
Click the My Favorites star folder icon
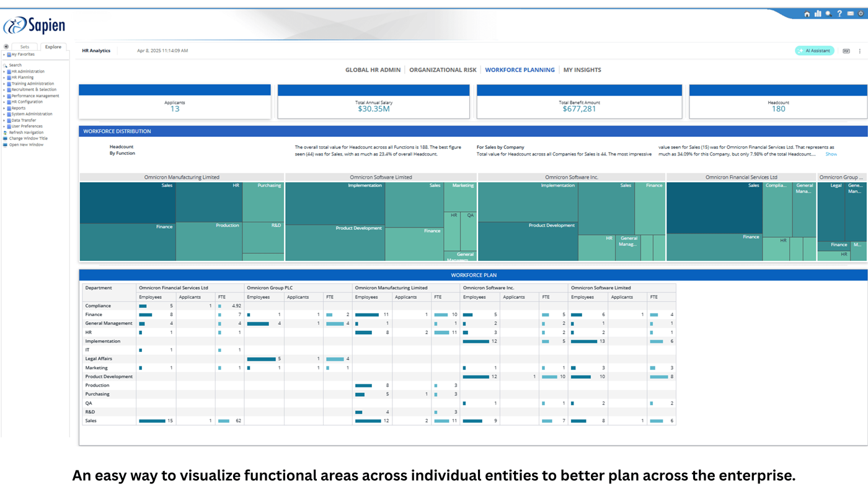click(9, 55)
